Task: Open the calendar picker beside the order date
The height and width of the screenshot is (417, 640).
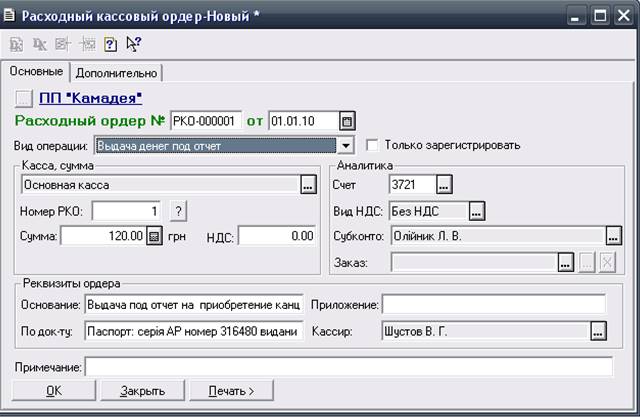Action: click(347, 122)
